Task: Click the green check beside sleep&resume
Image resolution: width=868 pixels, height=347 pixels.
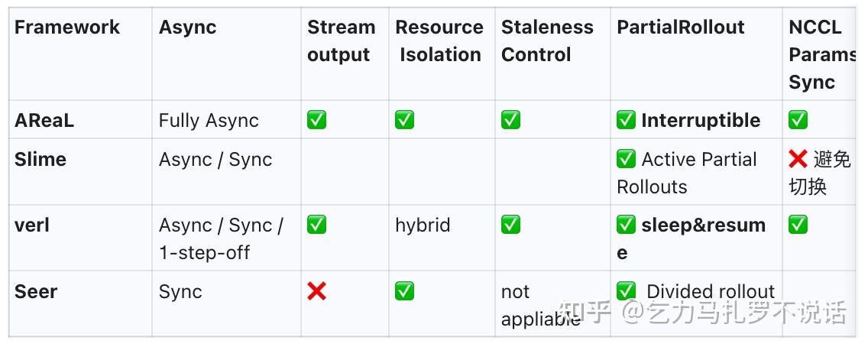Action: pyautogui.click(x=626, y=225)
